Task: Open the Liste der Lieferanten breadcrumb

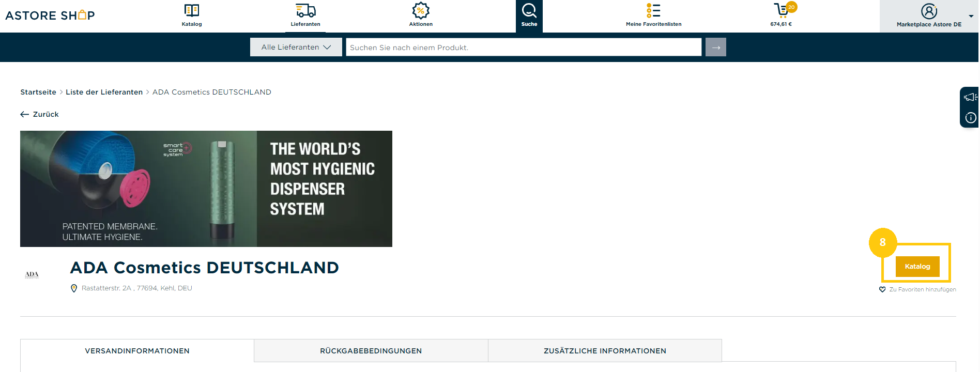Action: pyautogui.click(x=104, y=92)
